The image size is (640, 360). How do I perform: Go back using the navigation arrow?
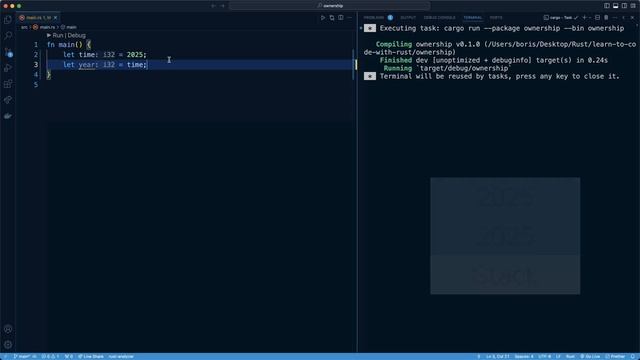[x=213, y=6]
